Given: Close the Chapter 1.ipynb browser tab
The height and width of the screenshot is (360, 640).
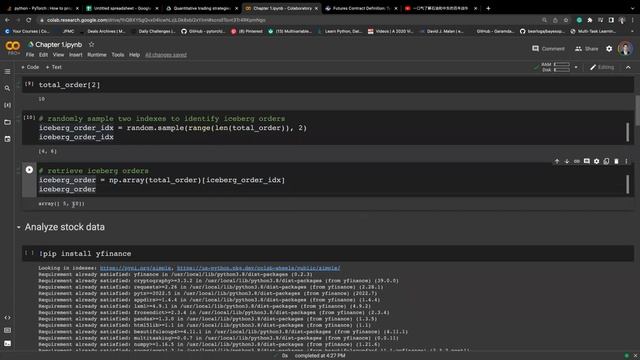Looking at the screenshot, I should point(316,8).
